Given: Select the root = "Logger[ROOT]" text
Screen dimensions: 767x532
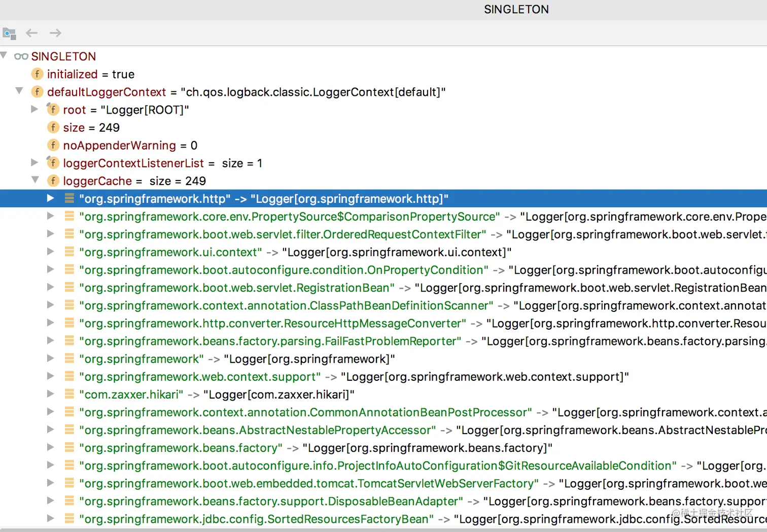Looking at the screenshot, I should click(126, 110).
